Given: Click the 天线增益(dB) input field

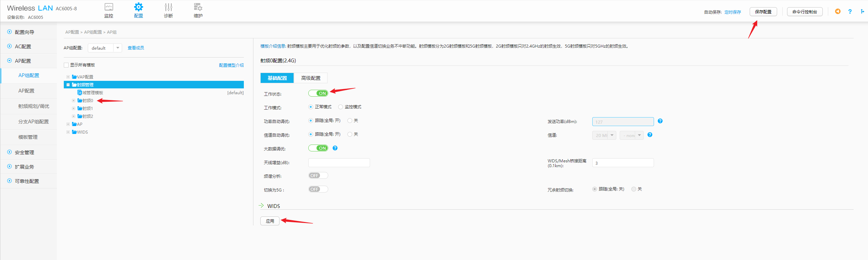Looking at the screenshot, I should pyautogui.click(x=339, y=163).
